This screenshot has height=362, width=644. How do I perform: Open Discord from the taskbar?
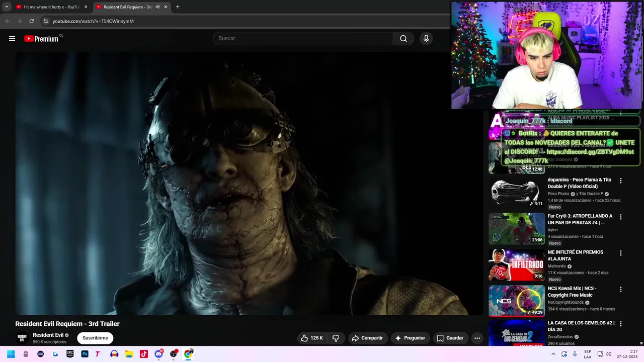(158, 354)
